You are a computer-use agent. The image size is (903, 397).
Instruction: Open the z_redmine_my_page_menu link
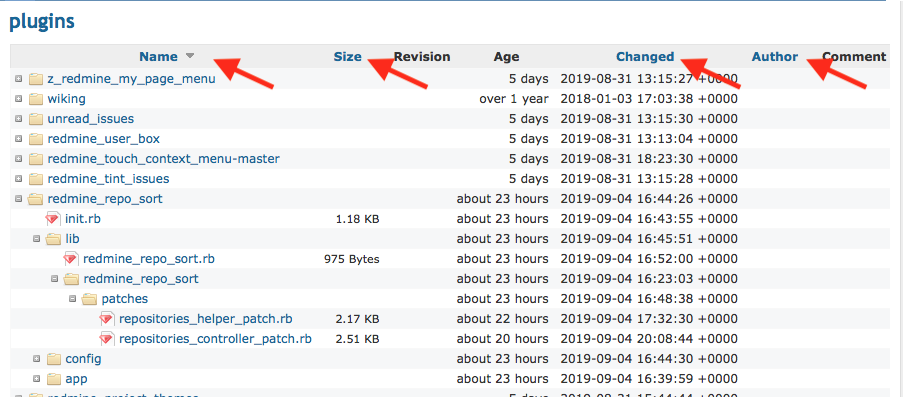point(131,79)
